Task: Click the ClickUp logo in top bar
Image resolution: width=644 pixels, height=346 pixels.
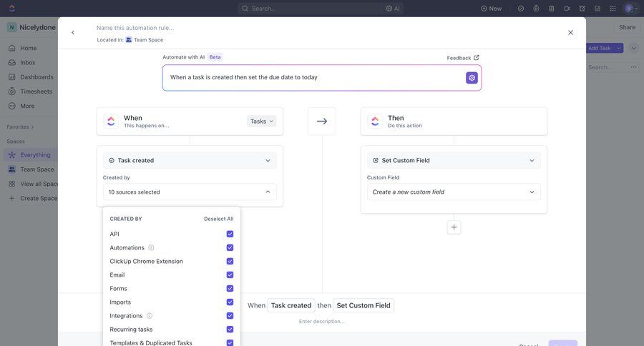Action: coord(11,8)
